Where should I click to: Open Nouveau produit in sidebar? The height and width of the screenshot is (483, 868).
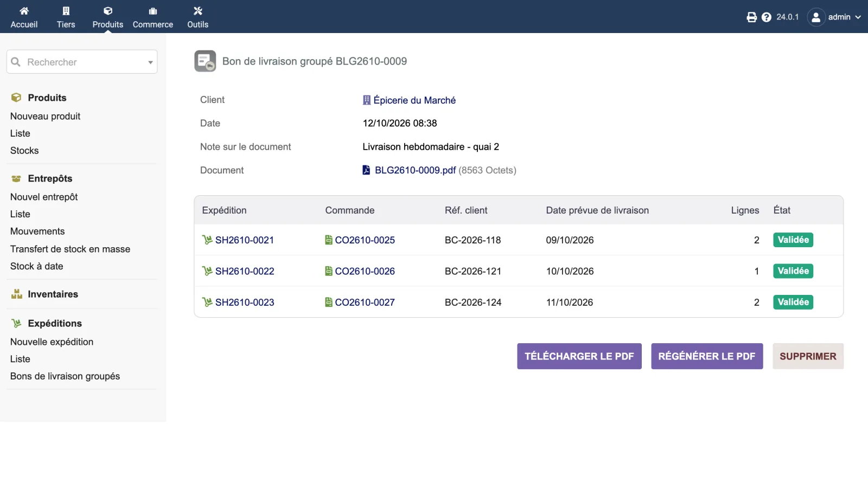[x=45, y=117]
